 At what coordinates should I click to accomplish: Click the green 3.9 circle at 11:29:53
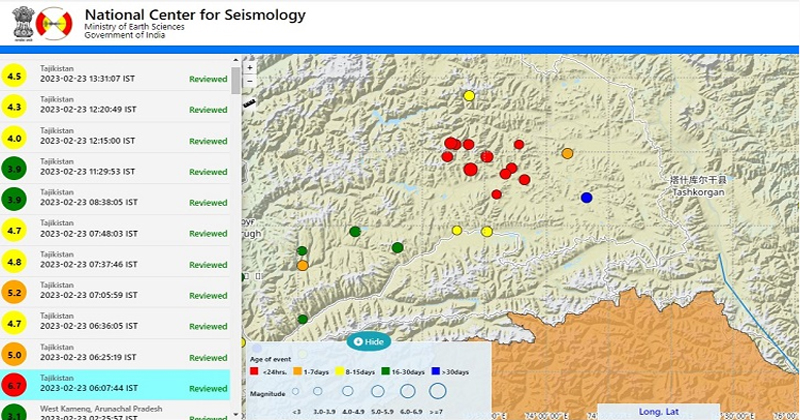coord(14,168)
